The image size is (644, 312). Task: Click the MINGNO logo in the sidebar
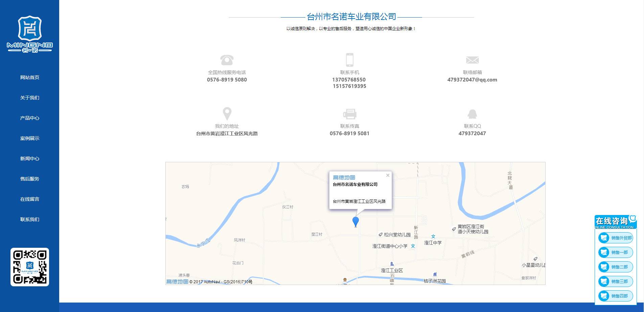[30, 34]
